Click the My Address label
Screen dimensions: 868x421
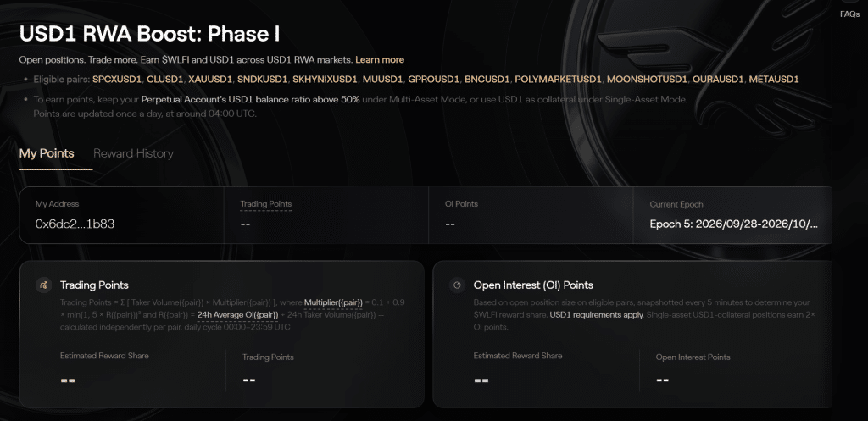point(57,204)
